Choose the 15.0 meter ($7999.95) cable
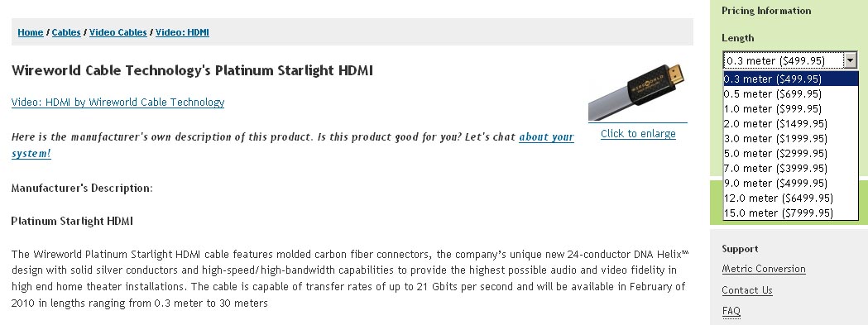This screenshot has height=325, width=868. click(x=790, y=213)
